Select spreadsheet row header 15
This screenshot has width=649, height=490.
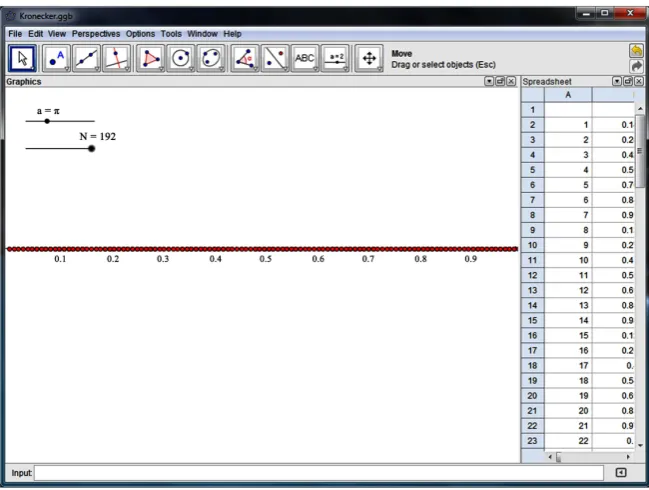click(532, 320)
